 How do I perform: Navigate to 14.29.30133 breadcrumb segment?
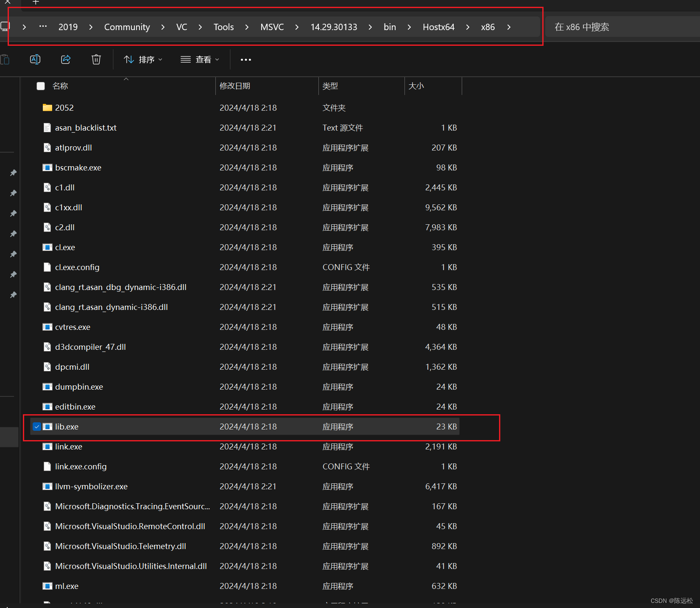coord(334,27)
